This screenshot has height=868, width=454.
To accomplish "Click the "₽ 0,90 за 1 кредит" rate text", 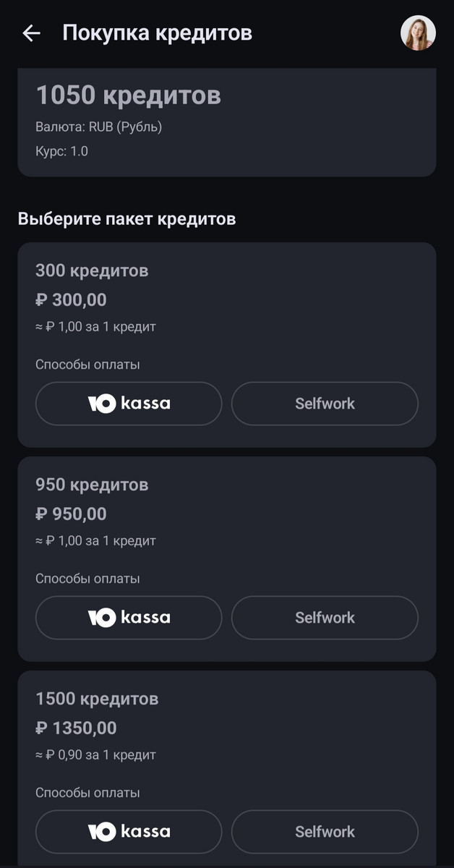I will pos(95,755).
